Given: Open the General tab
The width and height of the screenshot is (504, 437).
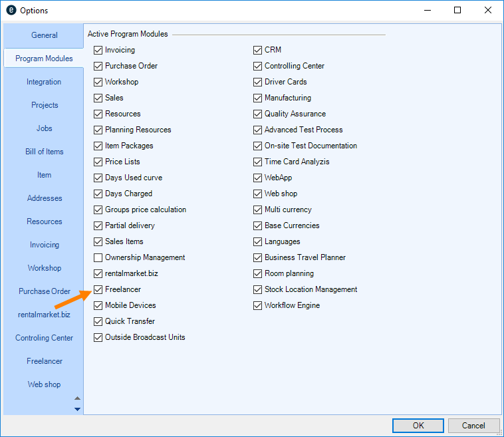Looking at the screenshot, I should click(x=44, y=35).
